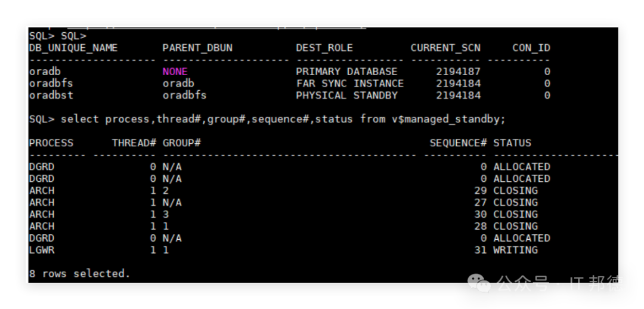Select the CON_ID column header
The height and width of the screenshot is (309, 644).
click(x=531, y=48)
